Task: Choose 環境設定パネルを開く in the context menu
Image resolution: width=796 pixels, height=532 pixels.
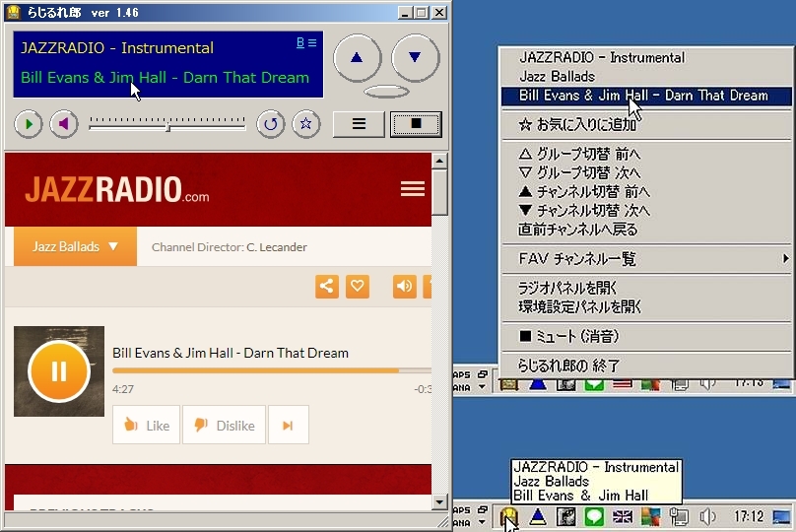Action: (646, 306)
